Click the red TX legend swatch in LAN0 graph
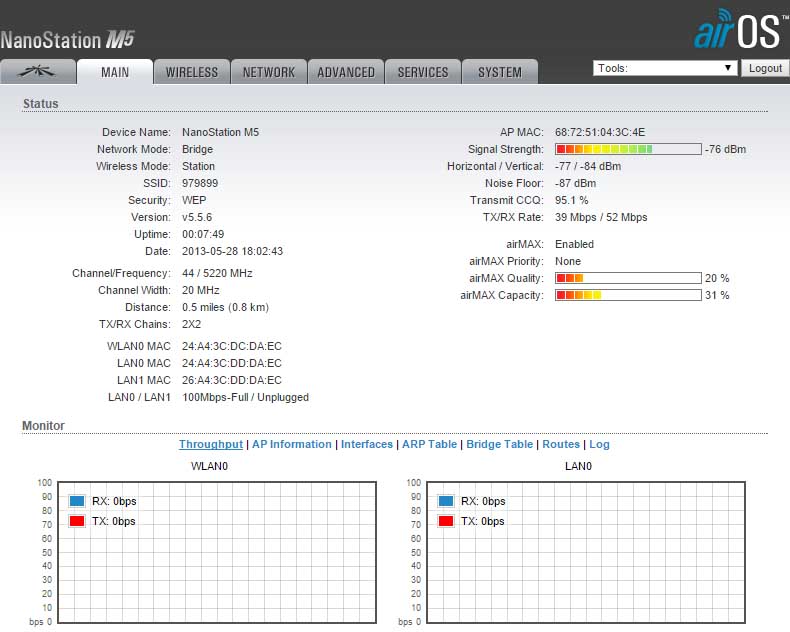This screenshot has height=632, width=790. point(446,521)
